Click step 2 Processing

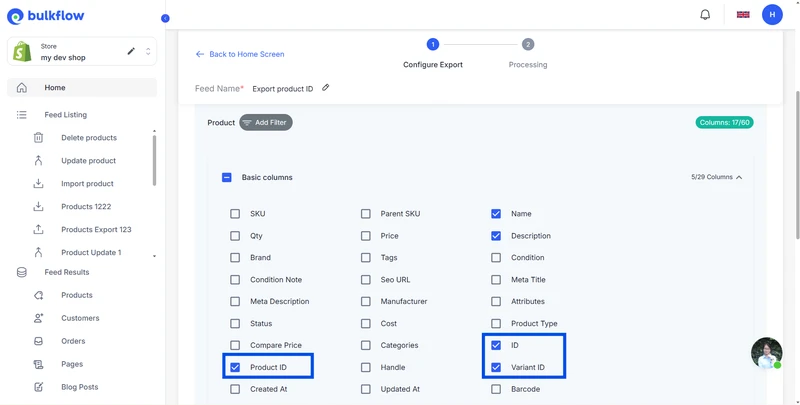pyautogui.click(x=528, y=44)
